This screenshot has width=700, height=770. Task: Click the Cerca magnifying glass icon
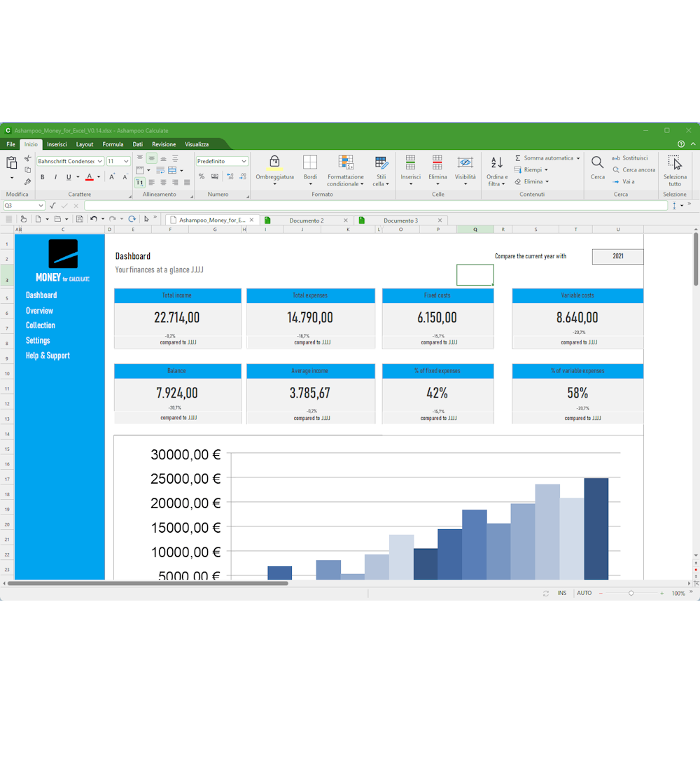point(597,163)
